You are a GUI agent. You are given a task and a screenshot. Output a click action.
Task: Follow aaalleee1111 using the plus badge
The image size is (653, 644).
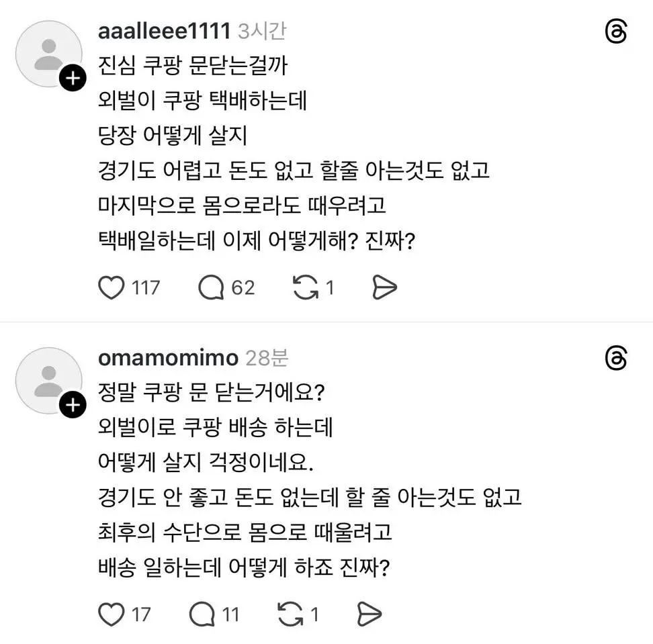click(x=72, y=79)
